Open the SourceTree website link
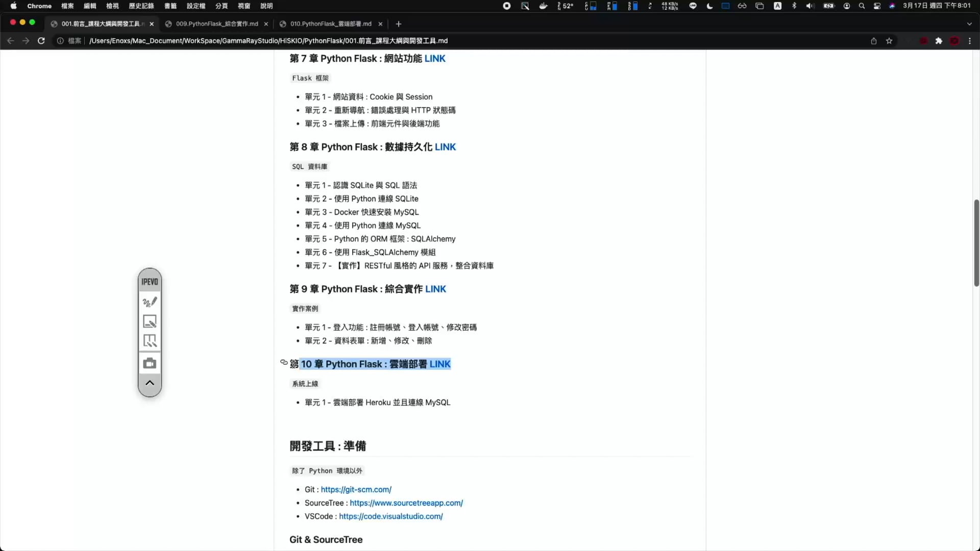This screenshot has height=551, width=980. click(x=406, y=503)
